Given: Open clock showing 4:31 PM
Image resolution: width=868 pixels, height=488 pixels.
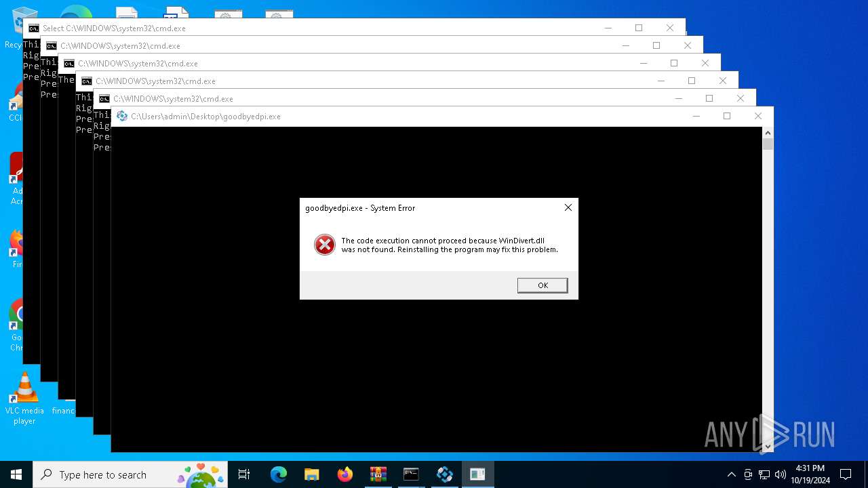Looking at the screenshot, I should (810, 474).
